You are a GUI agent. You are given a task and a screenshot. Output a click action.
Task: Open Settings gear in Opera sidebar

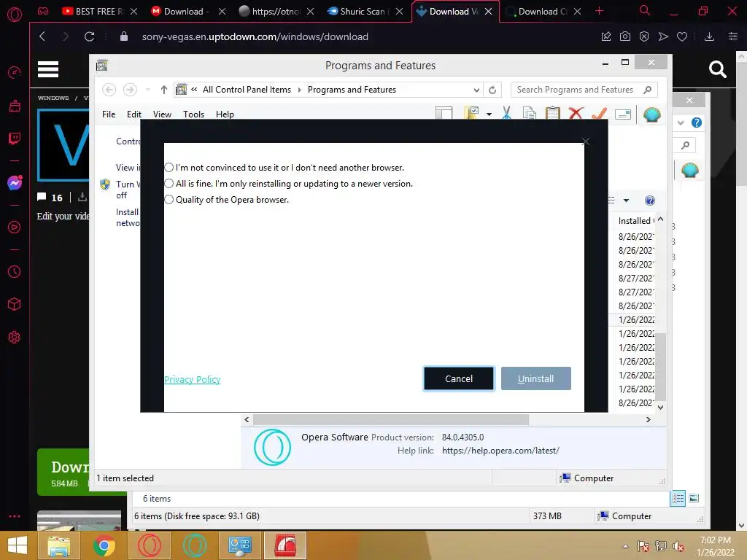pos(15,337)
